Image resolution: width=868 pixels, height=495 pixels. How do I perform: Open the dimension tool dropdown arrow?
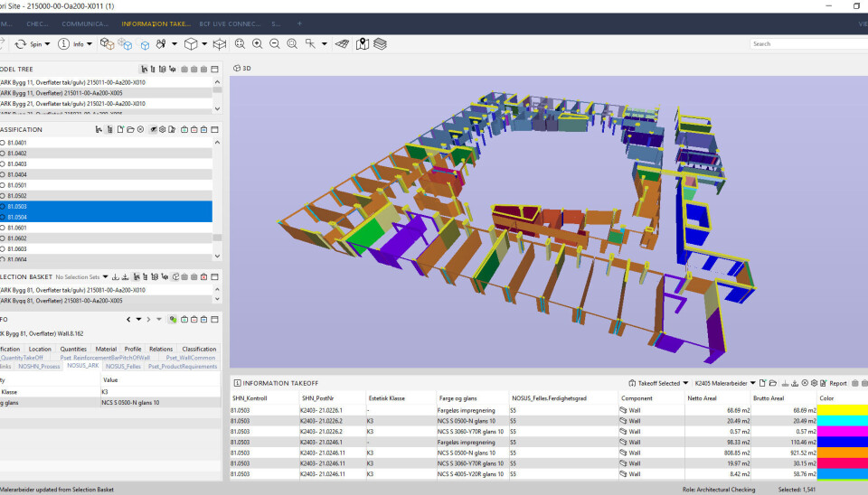pos(325,44)
